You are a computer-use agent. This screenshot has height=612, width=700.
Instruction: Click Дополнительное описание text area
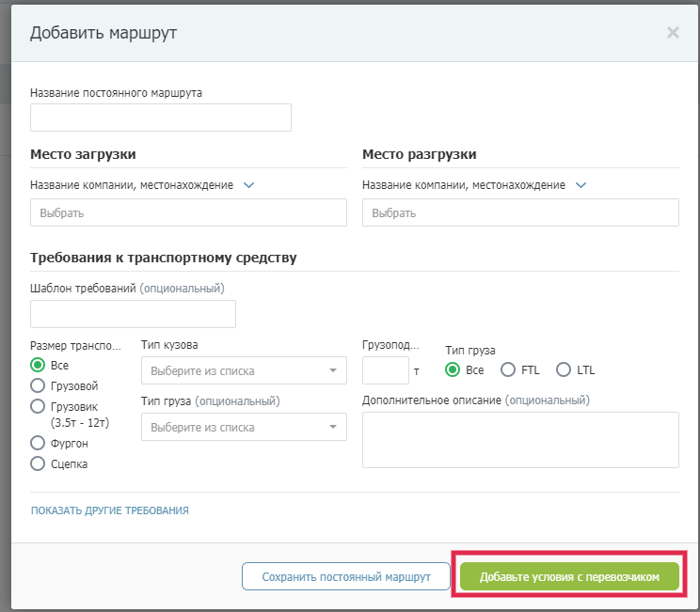coord(520,440)
